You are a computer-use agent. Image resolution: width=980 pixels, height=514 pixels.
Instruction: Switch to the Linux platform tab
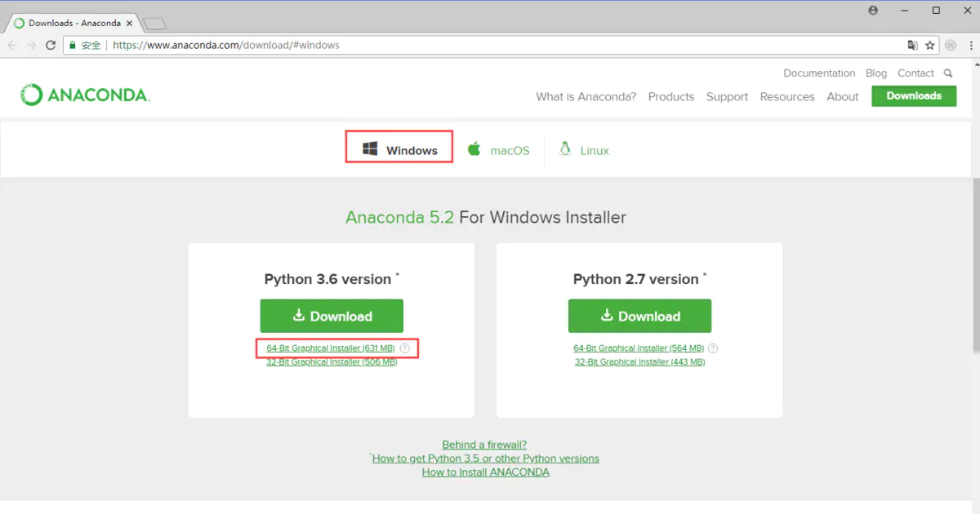coord(583,150)
